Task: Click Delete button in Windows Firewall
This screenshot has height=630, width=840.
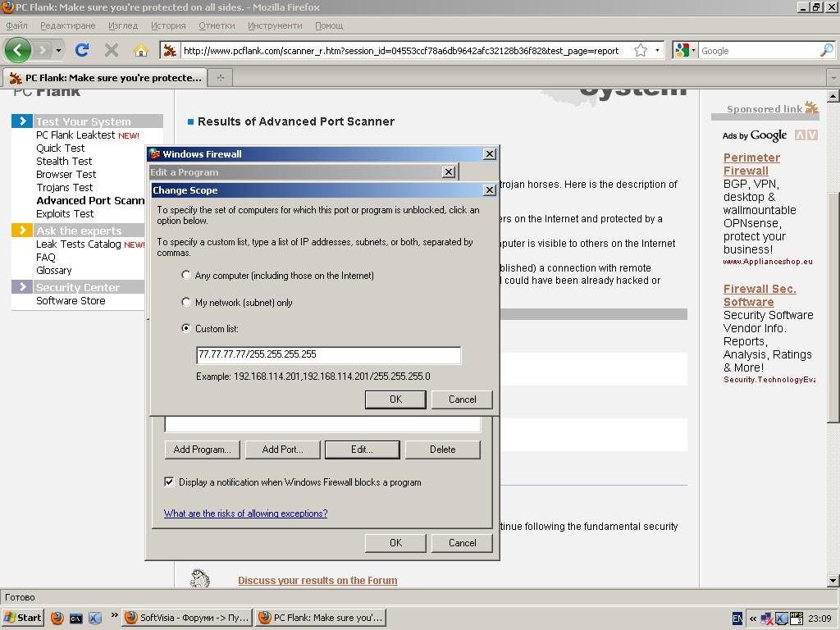Action: coord(442,450)
